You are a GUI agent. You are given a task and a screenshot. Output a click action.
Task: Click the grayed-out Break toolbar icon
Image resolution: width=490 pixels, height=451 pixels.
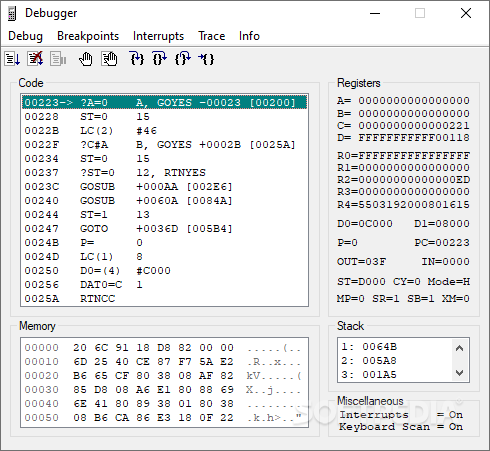(x=58, y=59)
